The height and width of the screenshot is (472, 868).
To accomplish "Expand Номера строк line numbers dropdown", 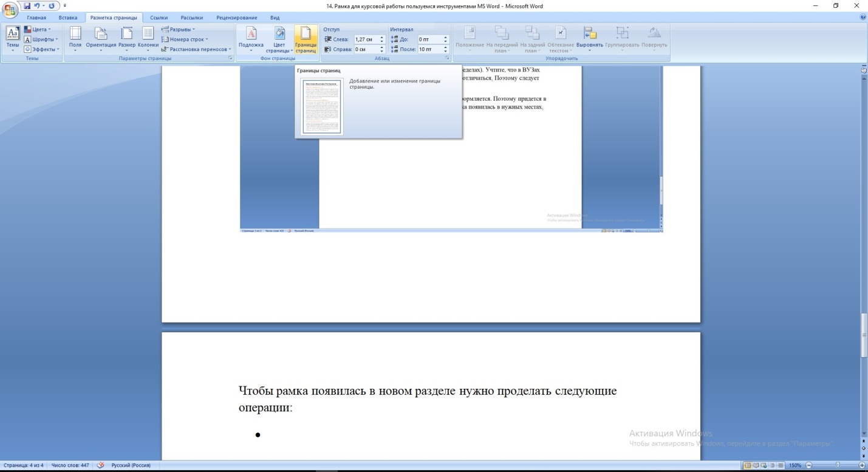I will click(x=185, y=39).
